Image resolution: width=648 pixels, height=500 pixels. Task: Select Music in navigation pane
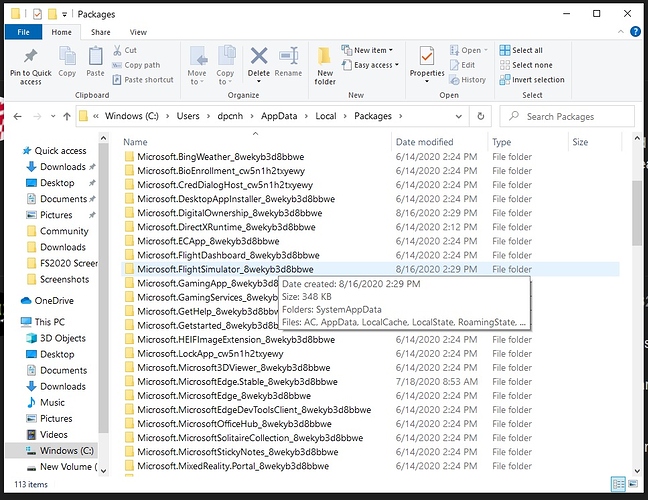(52, 402)
